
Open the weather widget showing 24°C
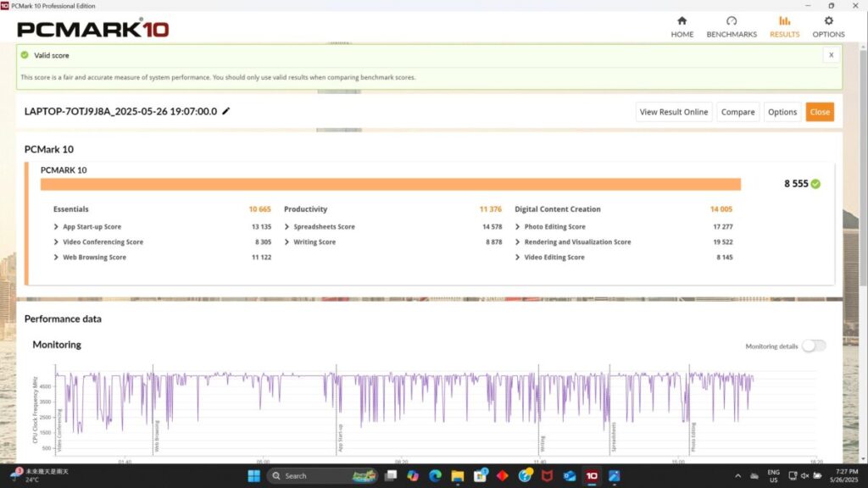[39, 476]
